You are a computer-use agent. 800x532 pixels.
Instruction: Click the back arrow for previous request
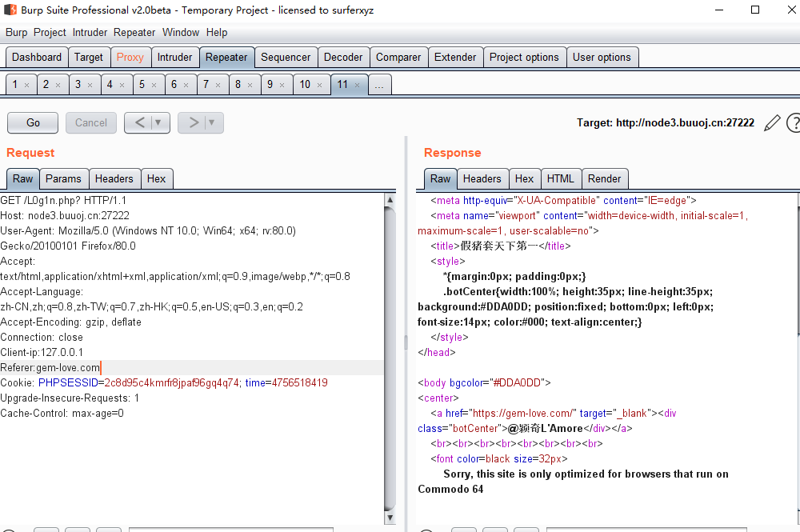(x=139, y=122)
